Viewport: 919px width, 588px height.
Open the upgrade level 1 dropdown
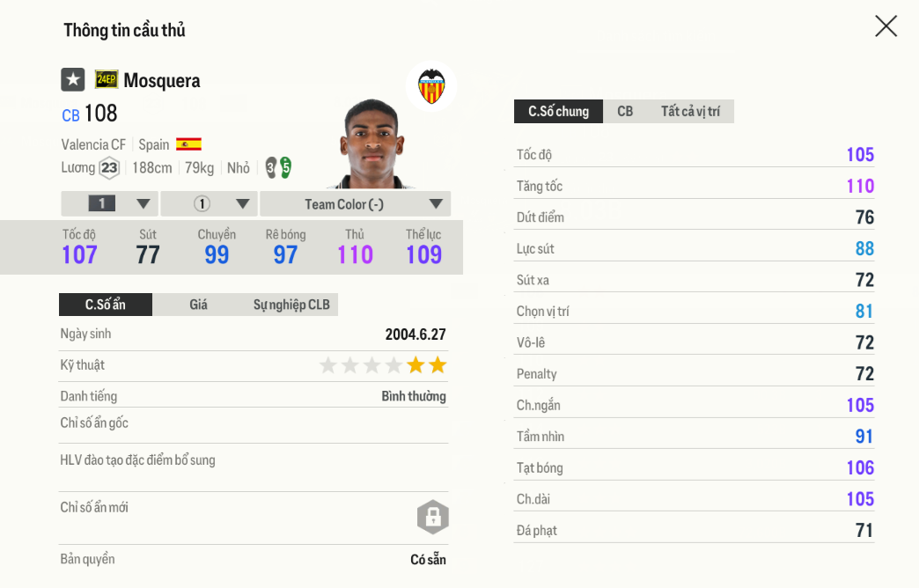coord(110,204)
